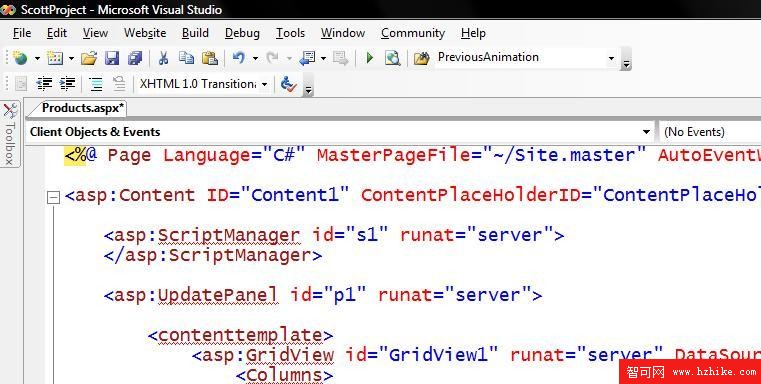Click the New Web Site icon
The width and height of the screenshot is (761, 384).
click(x=20, y=58)
